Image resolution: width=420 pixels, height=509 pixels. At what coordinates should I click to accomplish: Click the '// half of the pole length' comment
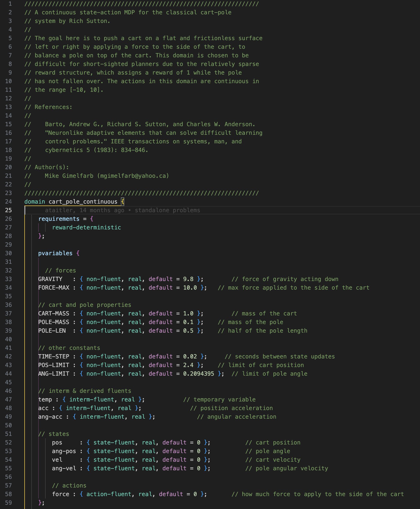point(263,331)
